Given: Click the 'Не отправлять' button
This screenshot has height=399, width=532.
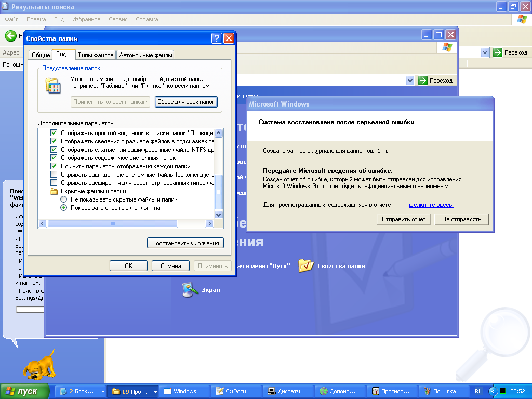Looking at the screenshot, I should (462, 219).
